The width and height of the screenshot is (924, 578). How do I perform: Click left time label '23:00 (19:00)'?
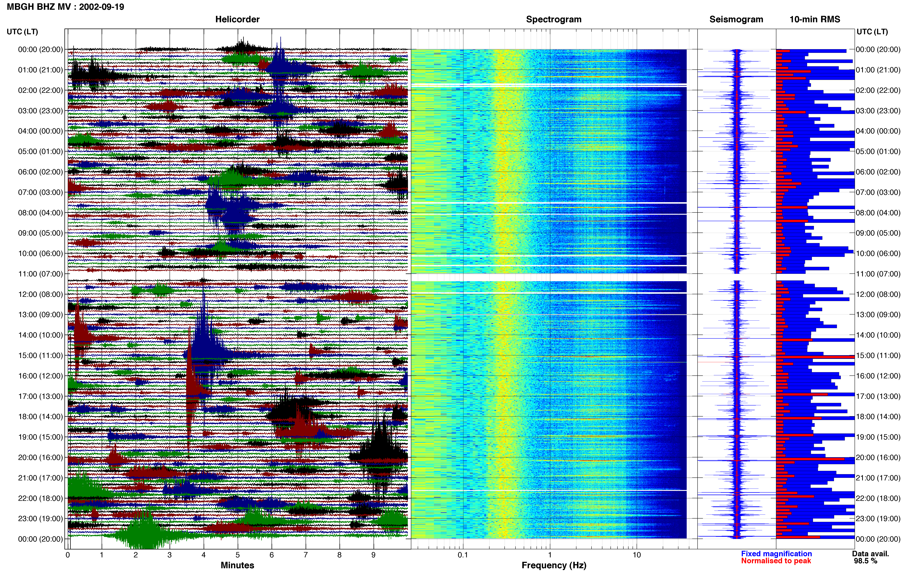coord(41,518)
